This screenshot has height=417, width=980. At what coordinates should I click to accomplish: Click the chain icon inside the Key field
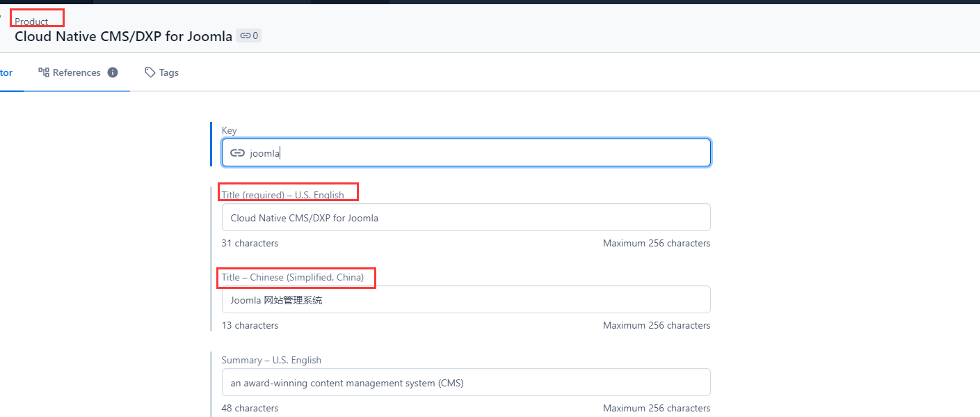(x=237, y=152)
